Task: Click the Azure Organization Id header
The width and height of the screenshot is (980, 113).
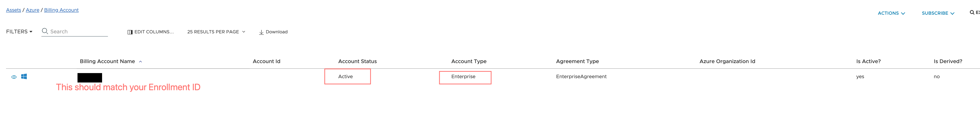Action: coord(727,61)
